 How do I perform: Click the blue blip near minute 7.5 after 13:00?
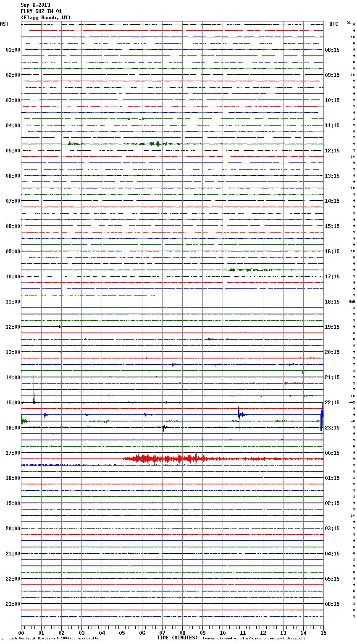pos(173,364)
